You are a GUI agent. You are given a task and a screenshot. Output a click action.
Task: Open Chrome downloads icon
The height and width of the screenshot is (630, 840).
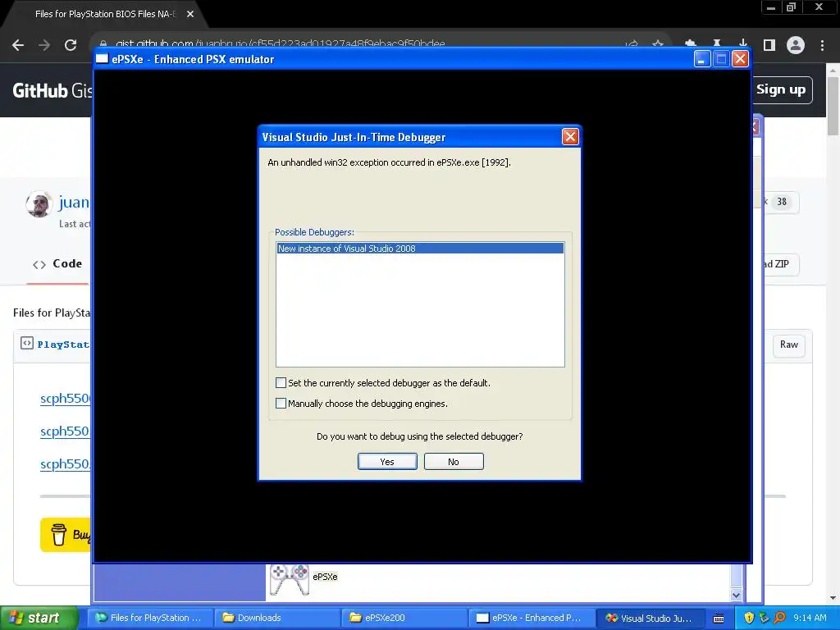tap(743, 44)
